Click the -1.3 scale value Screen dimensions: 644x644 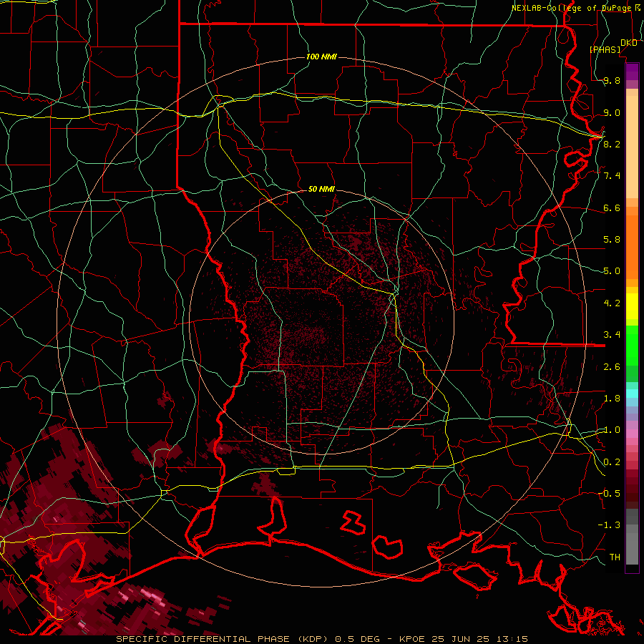pos(610,525)
